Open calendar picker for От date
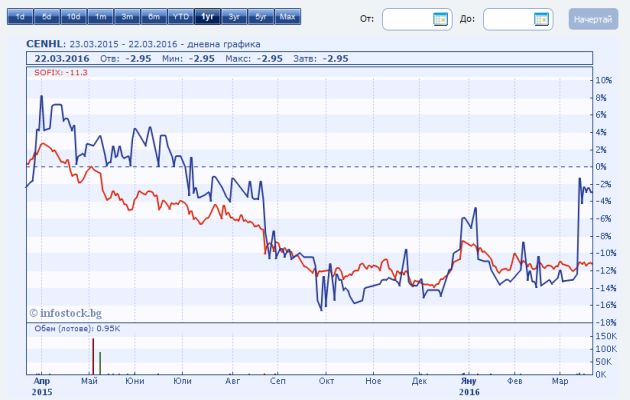This screenshot has width=630, height=400. 440,19
